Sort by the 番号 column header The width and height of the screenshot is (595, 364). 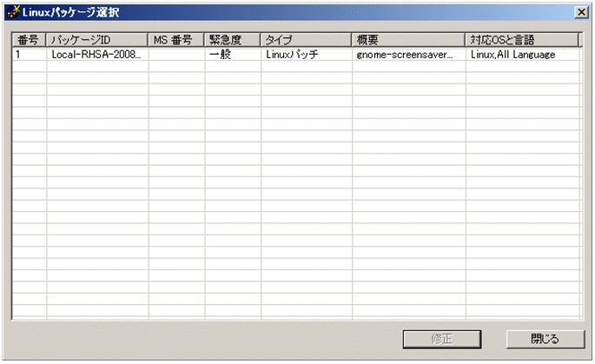click(x=30, y=40)
